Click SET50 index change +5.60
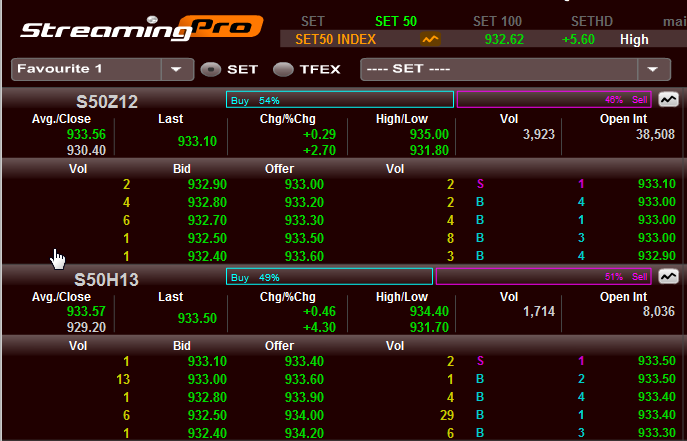The width and height of the screenshot is (687, 441). pos(578,39)
